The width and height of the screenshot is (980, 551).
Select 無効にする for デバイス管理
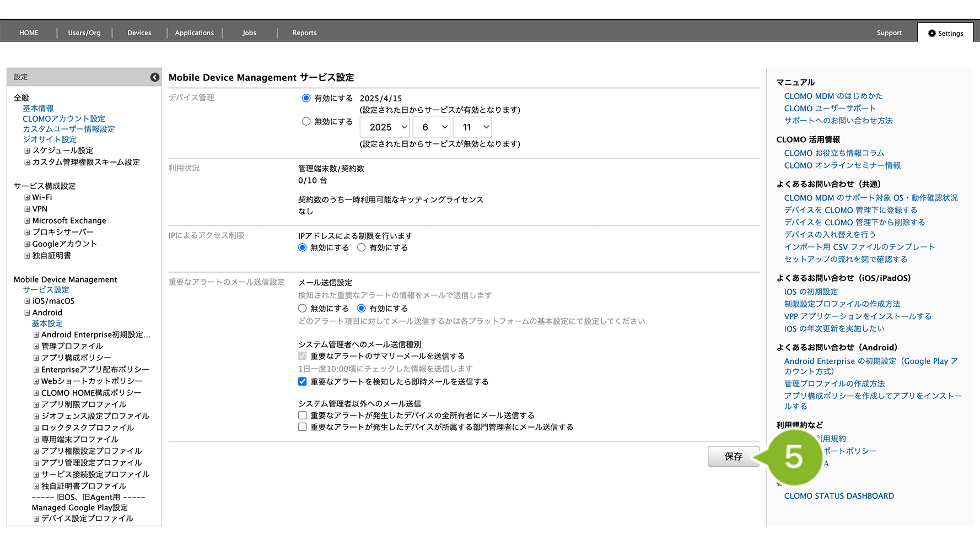point(306,121)
